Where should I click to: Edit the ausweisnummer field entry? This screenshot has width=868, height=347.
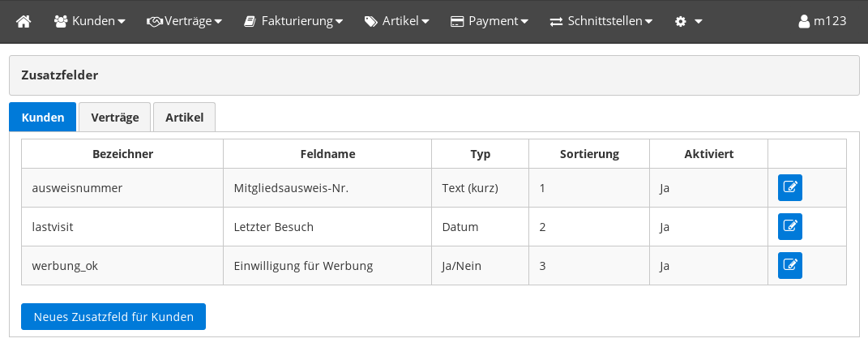(789, 188)
